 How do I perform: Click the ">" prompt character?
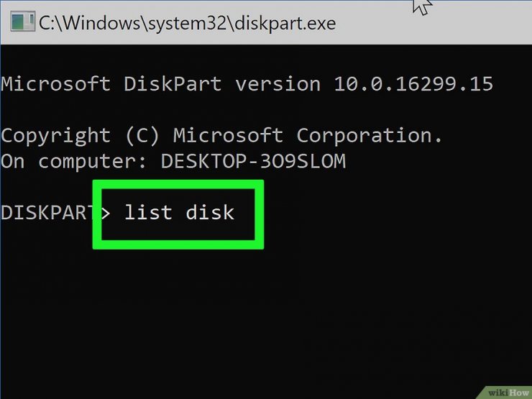[x=106, y=213]
